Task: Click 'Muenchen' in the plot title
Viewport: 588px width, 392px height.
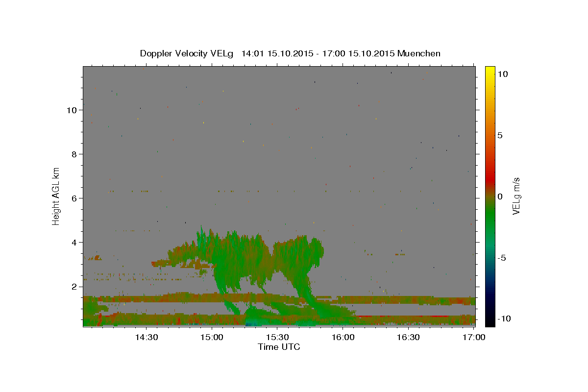Action: [x=419, y=53]
